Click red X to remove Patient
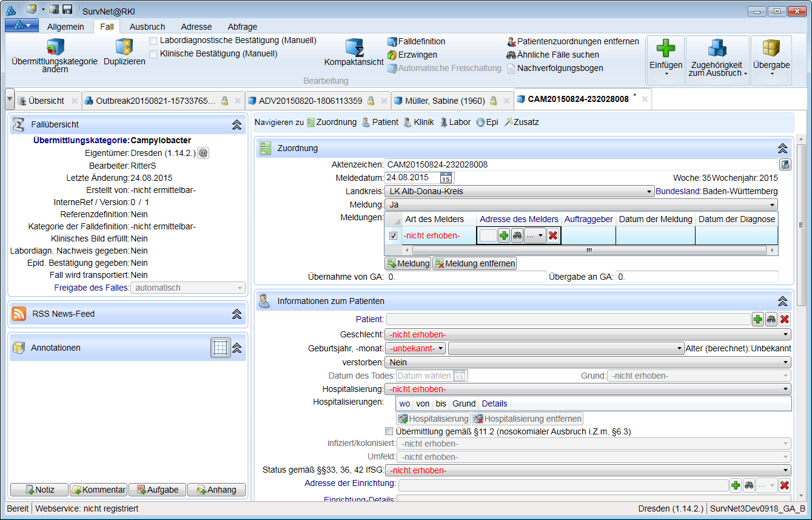 coord(785,319)
